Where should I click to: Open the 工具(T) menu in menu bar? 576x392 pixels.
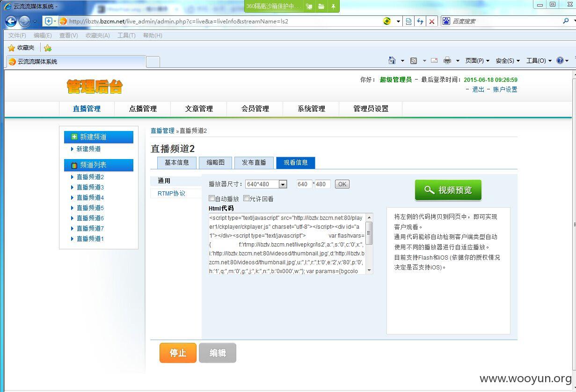coord(126,36)
